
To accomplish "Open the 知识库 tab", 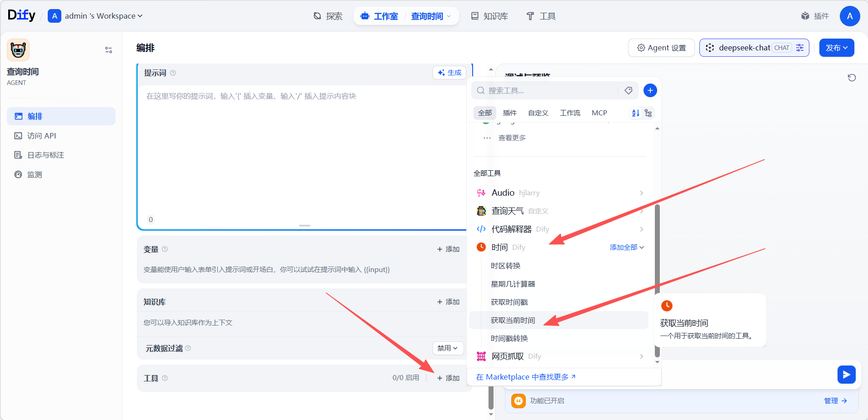I will [489, 16].
